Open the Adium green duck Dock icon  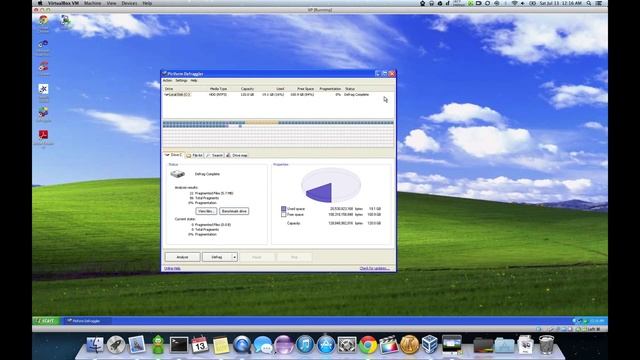(x=158, y=344)
